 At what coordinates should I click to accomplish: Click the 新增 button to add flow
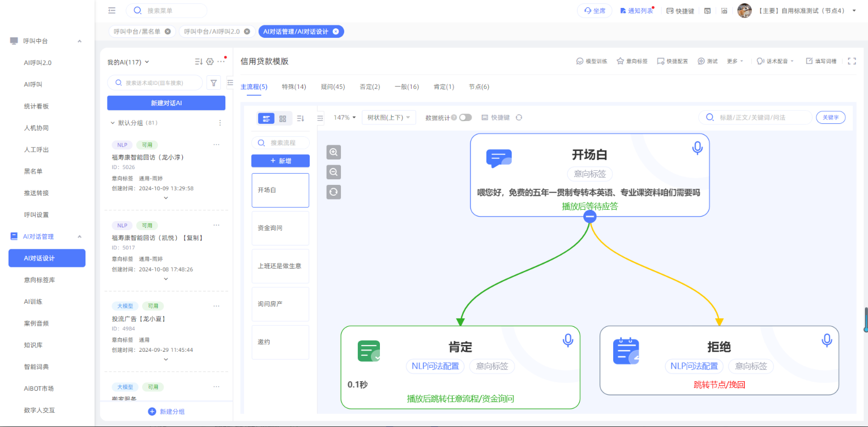point(280,161)
